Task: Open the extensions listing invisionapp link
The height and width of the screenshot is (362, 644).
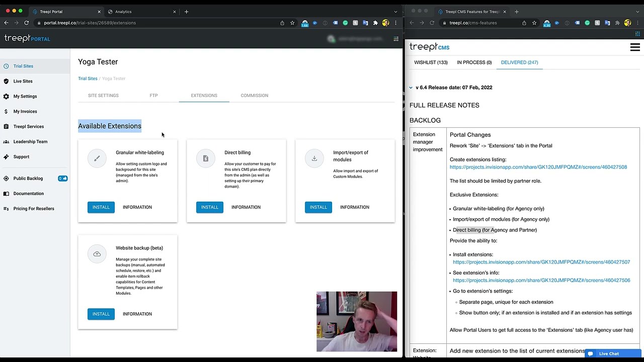Action: pyautogui.click(x=538, y=167)
